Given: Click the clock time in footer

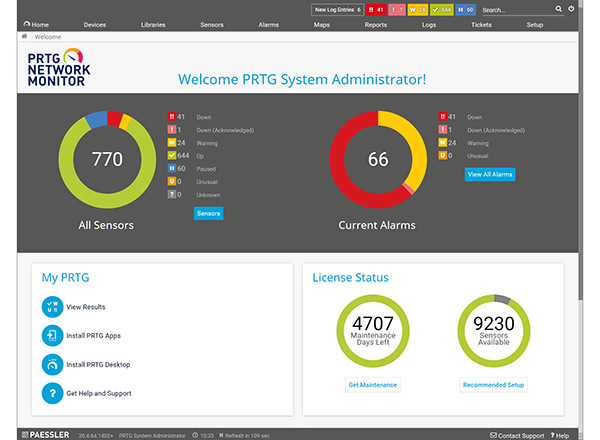Looking at the screenshot, I should click(x=203, y=435).
